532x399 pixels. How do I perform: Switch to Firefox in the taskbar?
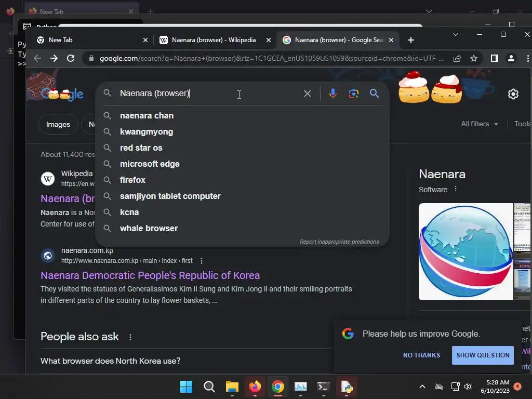(x=255, y=387)
